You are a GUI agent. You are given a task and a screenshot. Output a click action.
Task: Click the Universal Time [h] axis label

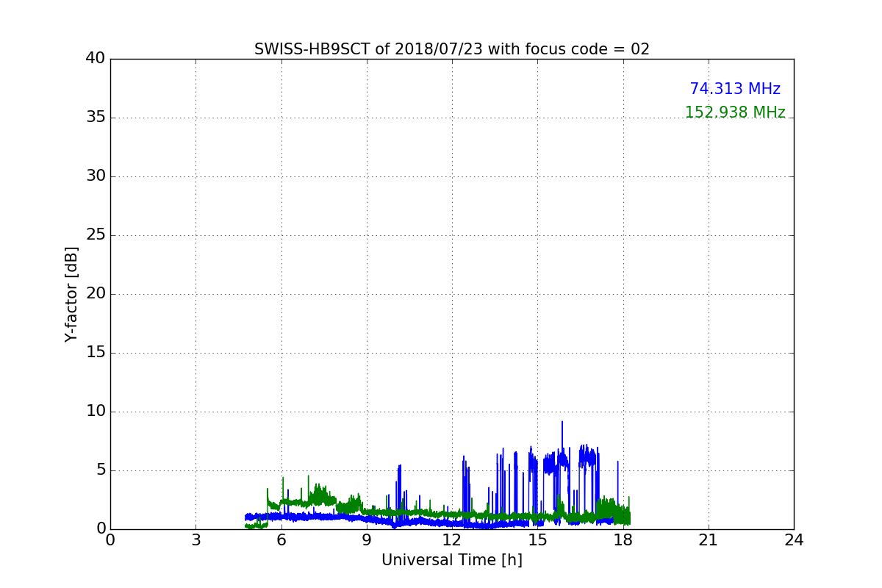452,560
